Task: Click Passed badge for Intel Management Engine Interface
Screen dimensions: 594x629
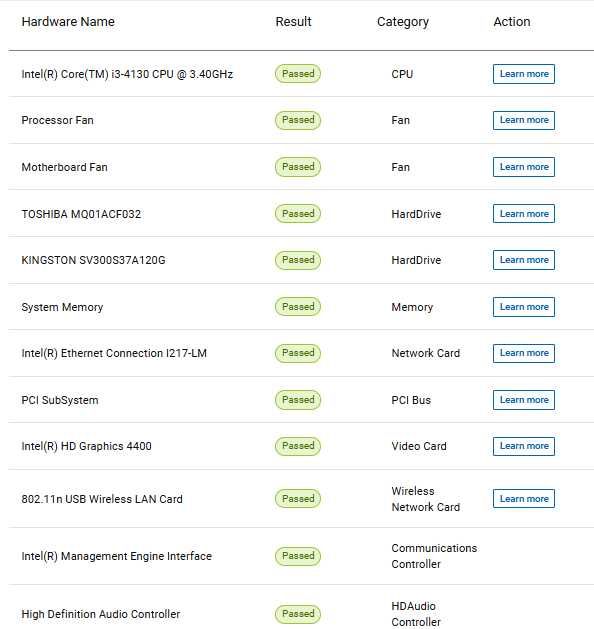Action: pos(298,556)
